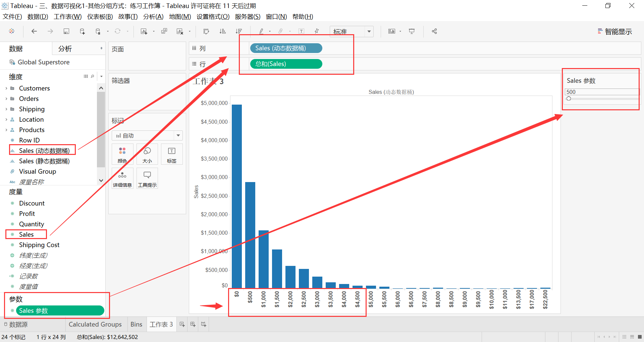
Task: Select the Shipping Cost measure field
Action: tap(39, 245)
